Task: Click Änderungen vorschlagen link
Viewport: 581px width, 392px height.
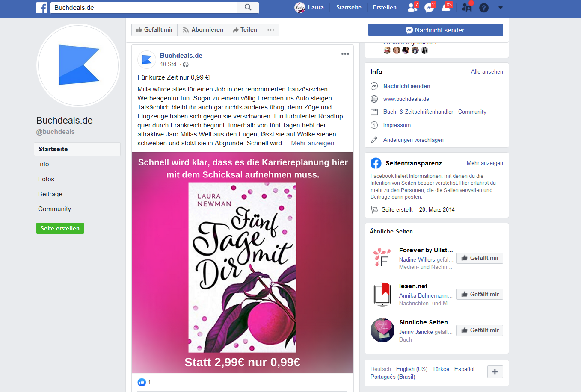Action: [x=413, y=140]
